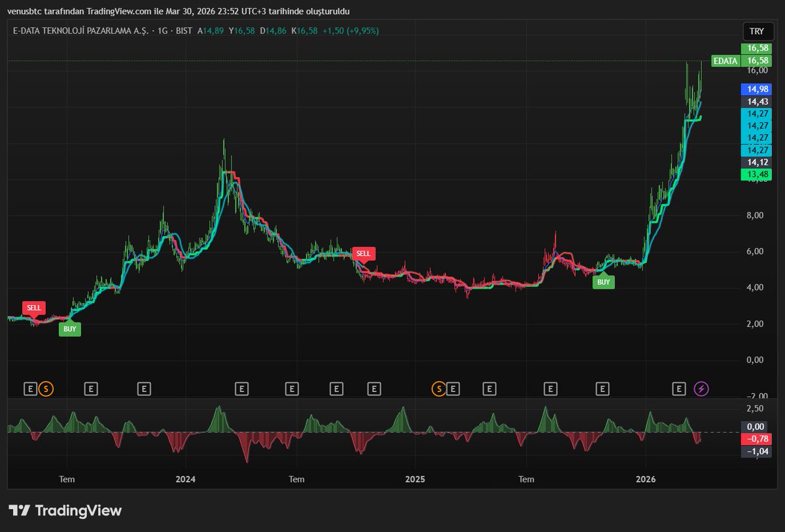The height and width of the screenshot is (532, 785).
Task: Click the blue 14,98 price label
Action: pyautogui.click(x=757, y=89)
